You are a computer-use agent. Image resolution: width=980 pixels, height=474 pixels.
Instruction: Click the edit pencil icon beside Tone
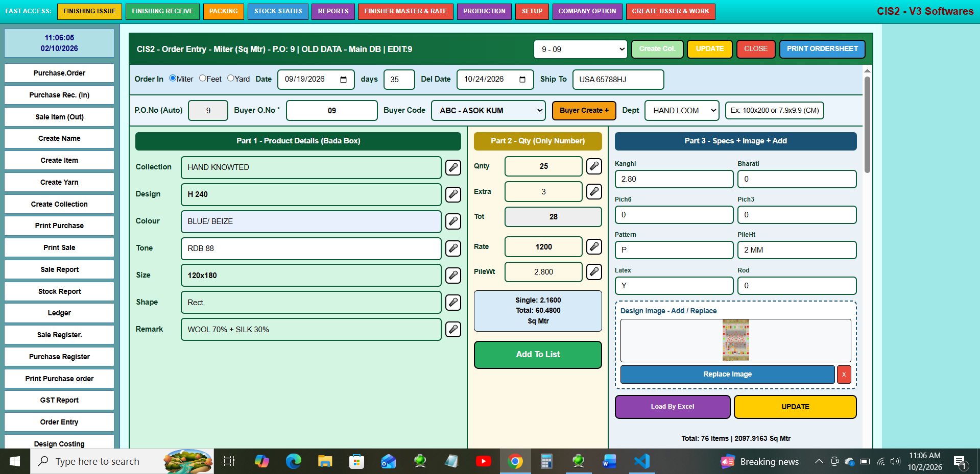453,248
